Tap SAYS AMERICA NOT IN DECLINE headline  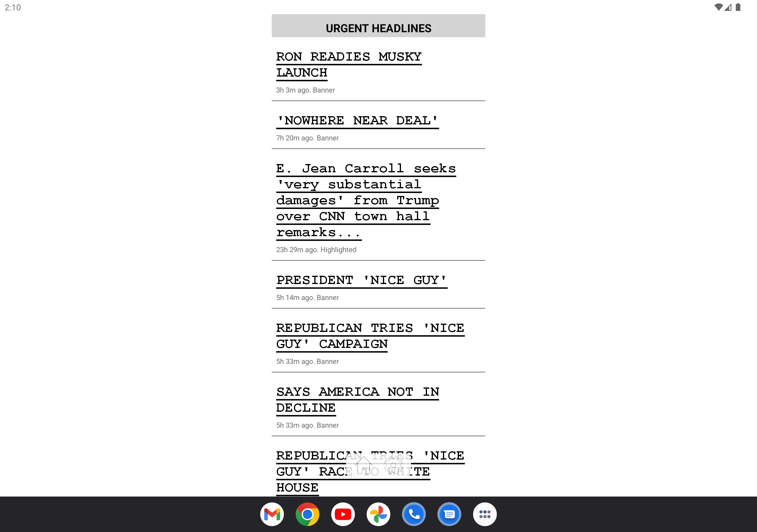click(x=357, y=400)
